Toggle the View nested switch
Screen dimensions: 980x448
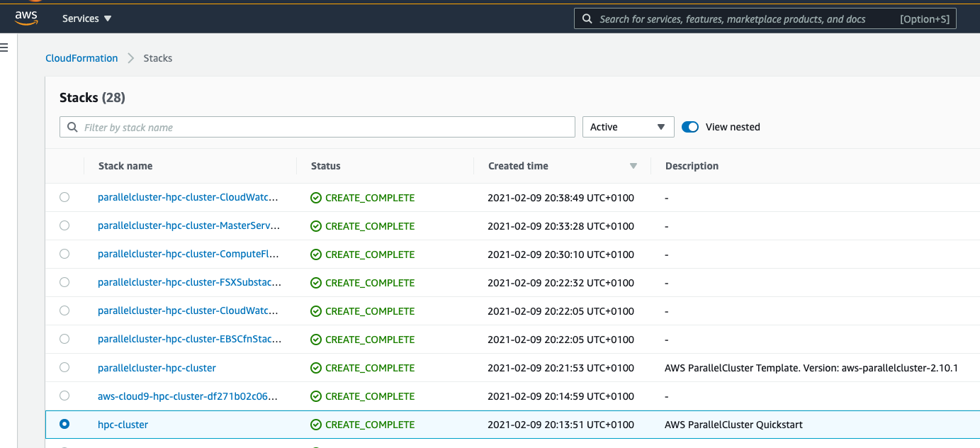pyautogui.click(x=690, y=127)
